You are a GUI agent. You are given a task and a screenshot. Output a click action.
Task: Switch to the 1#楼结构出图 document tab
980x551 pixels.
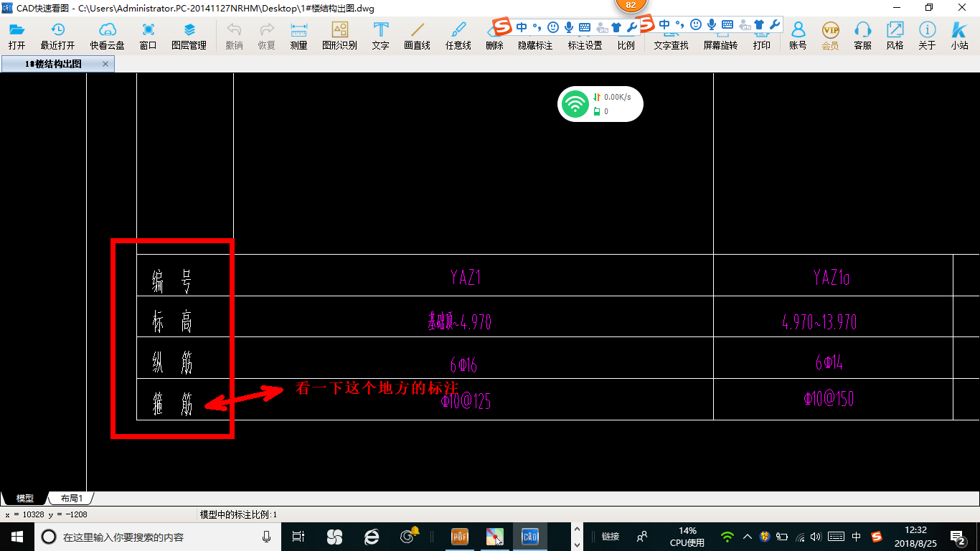coord(53,64)
